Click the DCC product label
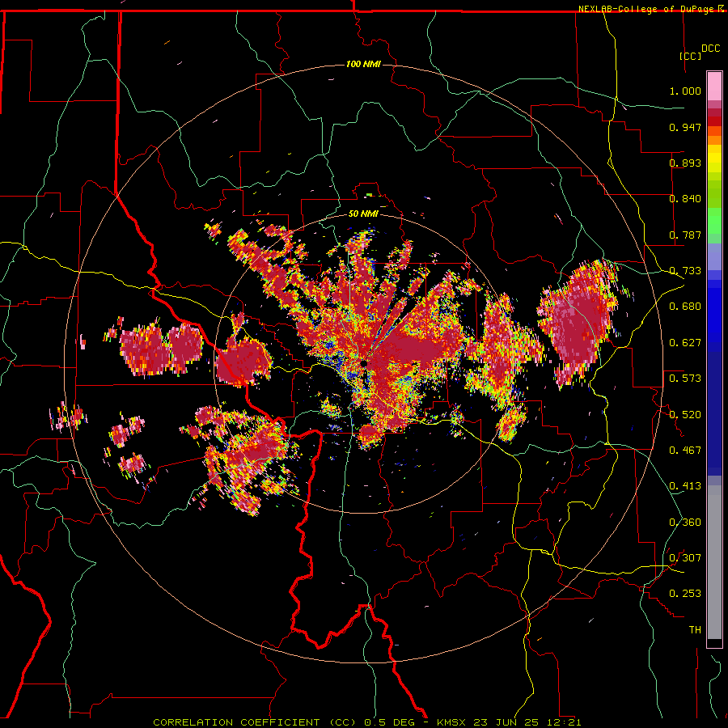728x728 pixels. point(710,49)
